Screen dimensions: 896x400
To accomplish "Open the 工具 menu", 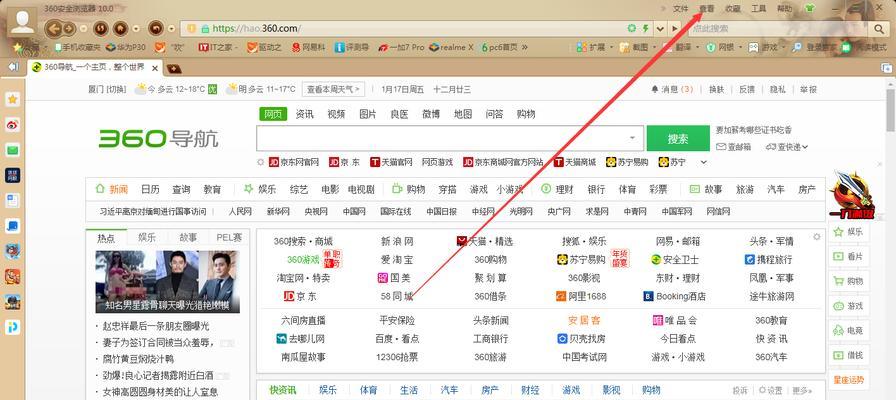I will (x=758, y=9).
